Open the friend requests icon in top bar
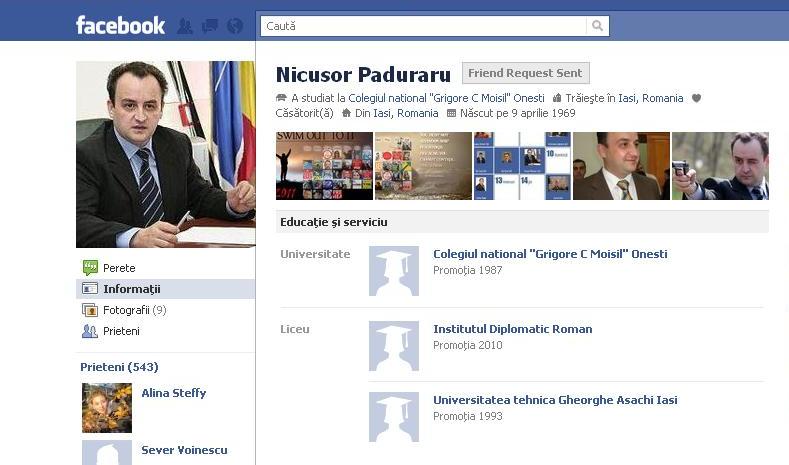The width and height of the screenshot is (789, 465). click(x=185, y=26)
